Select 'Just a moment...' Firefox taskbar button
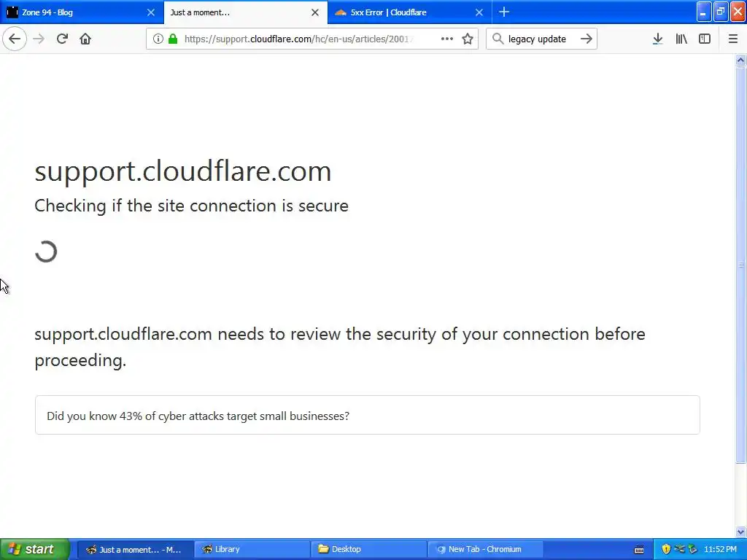Viewport: 747px width, 560px height. pyautogui.click(x=135, y=549)
